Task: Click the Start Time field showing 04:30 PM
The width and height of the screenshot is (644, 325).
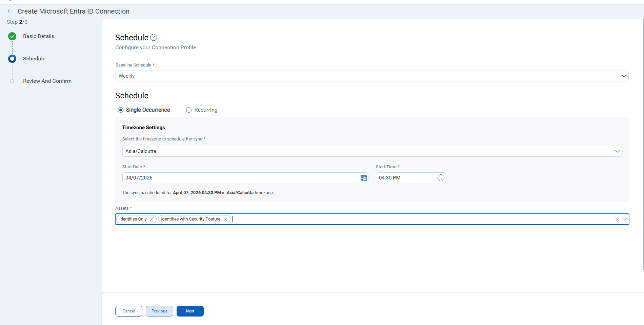Action: pos(411,178)
